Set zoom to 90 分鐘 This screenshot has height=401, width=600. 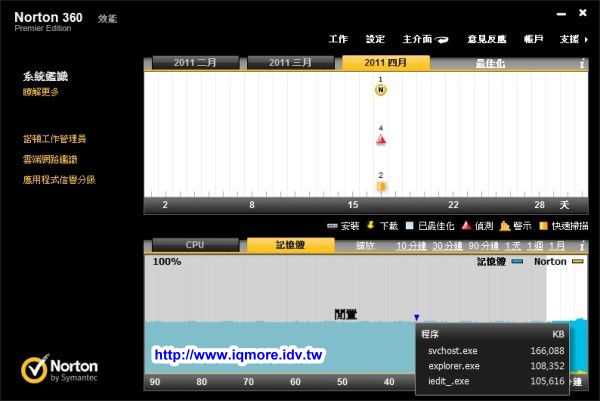point(484,246)
